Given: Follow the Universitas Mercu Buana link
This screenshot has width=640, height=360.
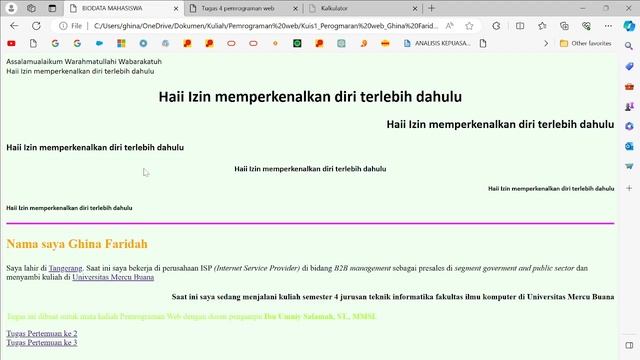Looking at the screenshot, I should click(113, 277).
